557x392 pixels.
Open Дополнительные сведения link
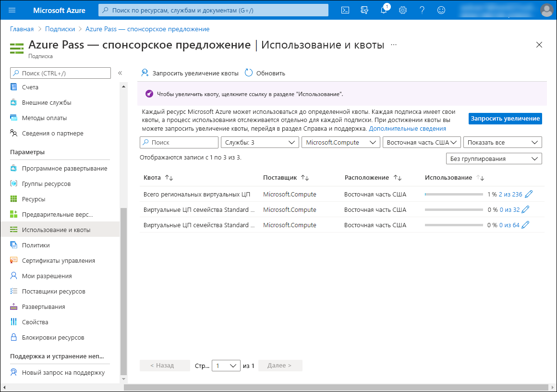click(x=408, y=129)
